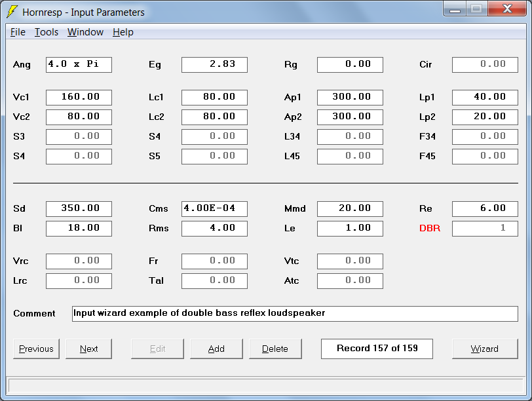
Task: Click the Ap2 input field
Action: point(350,117)
